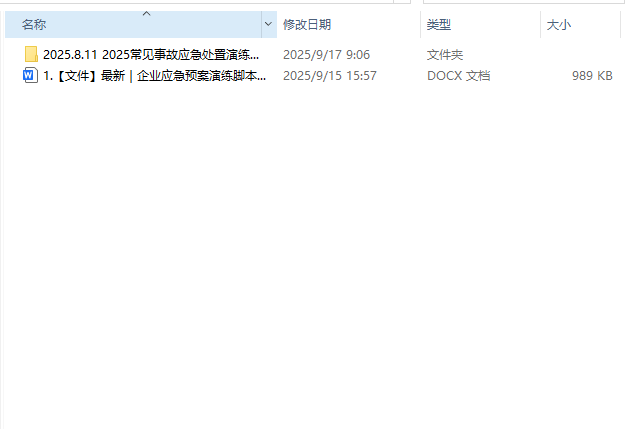Click the date 2025/9/17 9:06

pyautogui.click(x=326, y=54)
